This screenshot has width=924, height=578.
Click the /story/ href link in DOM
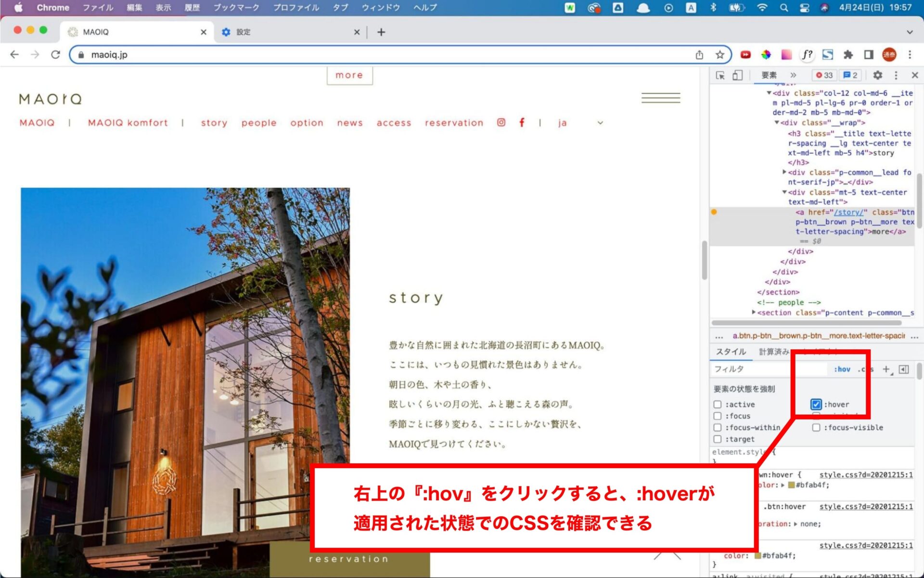(848, 212)
